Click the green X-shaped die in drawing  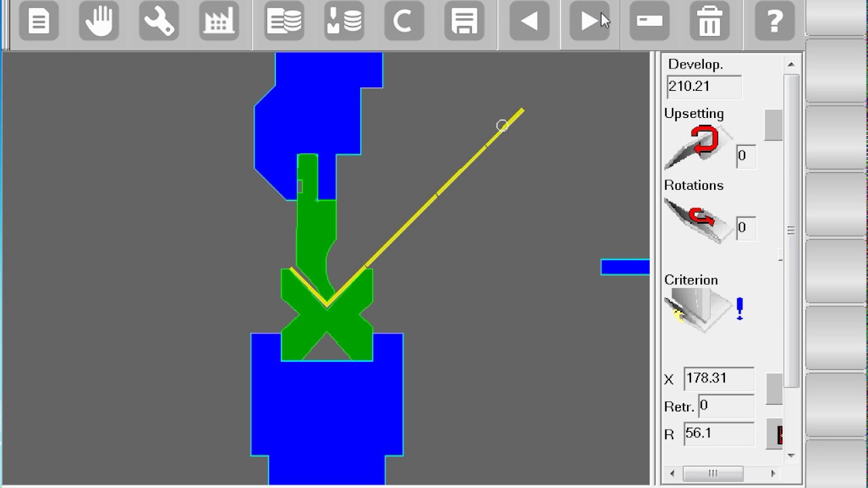pyautogui.click(x=327, y=315)
